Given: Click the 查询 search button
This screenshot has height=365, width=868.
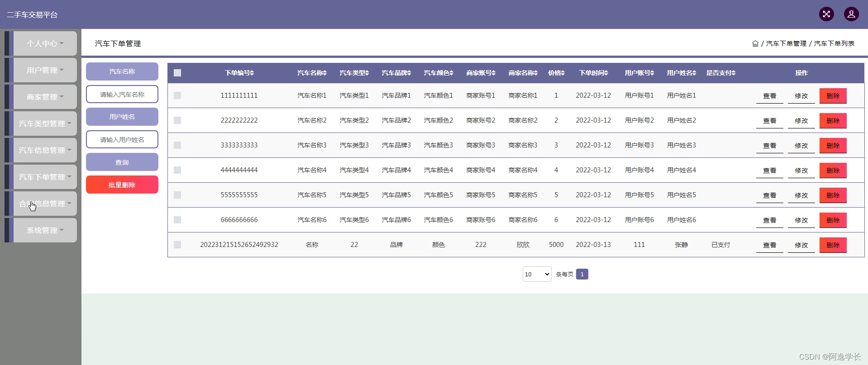Looking at the screenshot, I should (122, 162).
